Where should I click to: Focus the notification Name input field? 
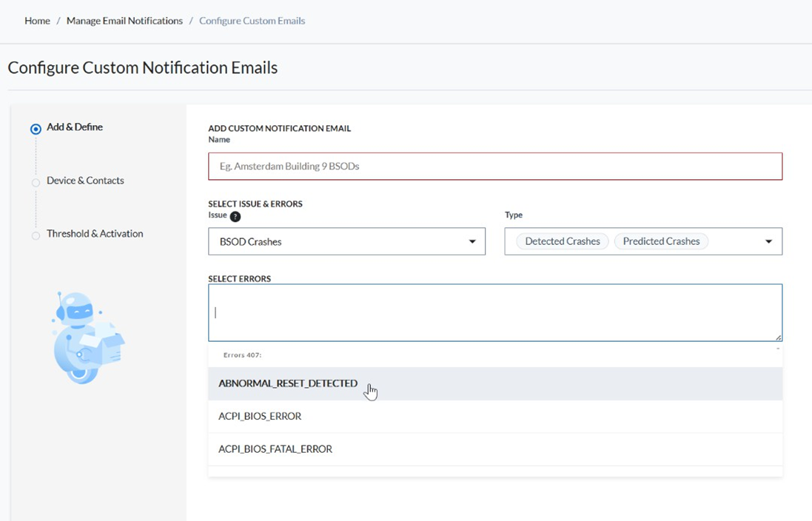click(x=494, y=167)
